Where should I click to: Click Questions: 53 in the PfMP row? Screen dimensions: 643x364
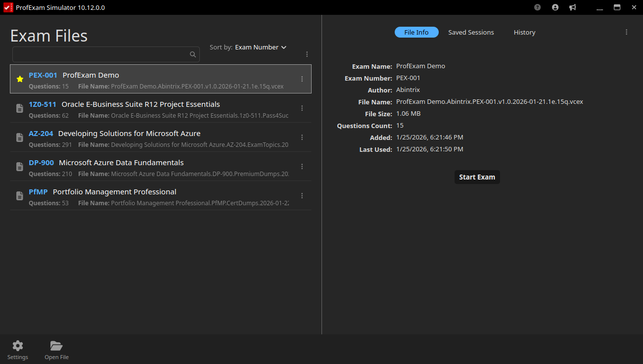tap(49, 203)
